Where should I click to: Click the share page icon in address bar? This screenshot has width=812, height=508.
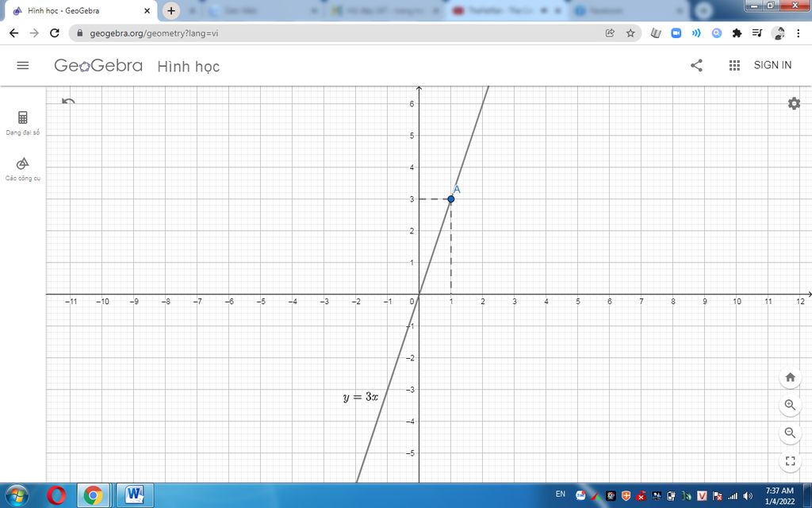pyautogui.click(x=610, y=33)
